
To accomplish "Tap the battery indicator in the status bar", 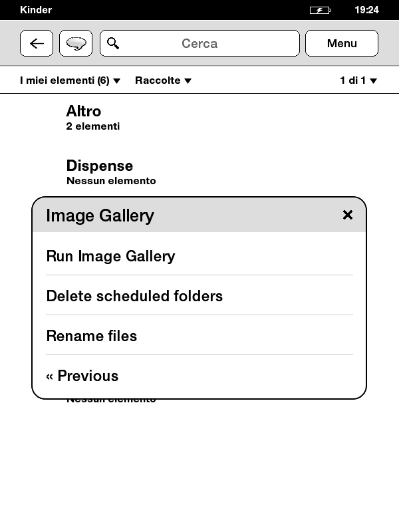I will pyautogui.click(x=320, y=10).
